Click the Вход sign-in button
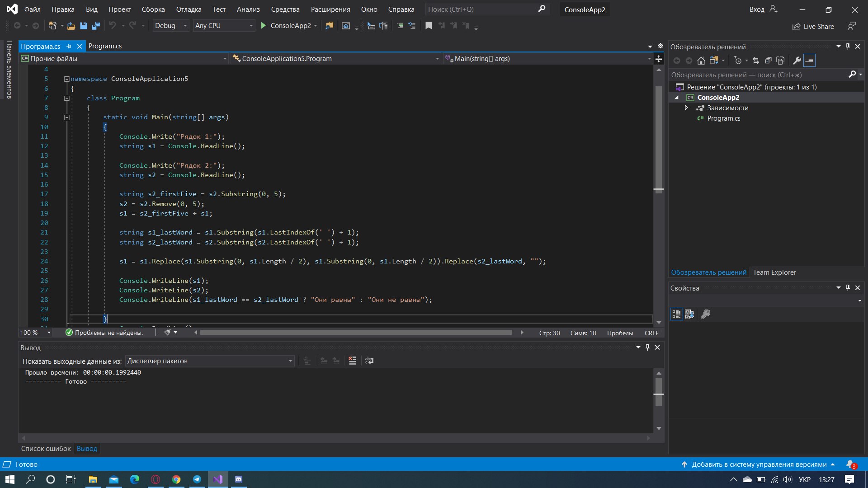 763,9
